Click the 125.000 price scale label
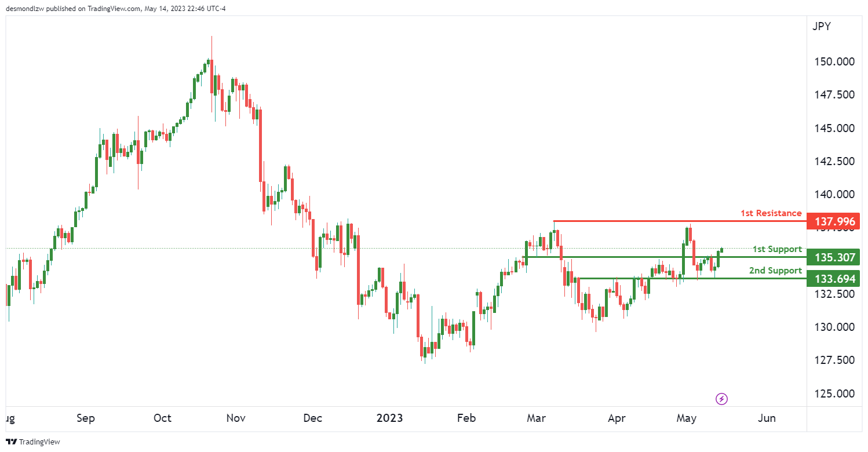868x452 pixels. coord(834,393)
